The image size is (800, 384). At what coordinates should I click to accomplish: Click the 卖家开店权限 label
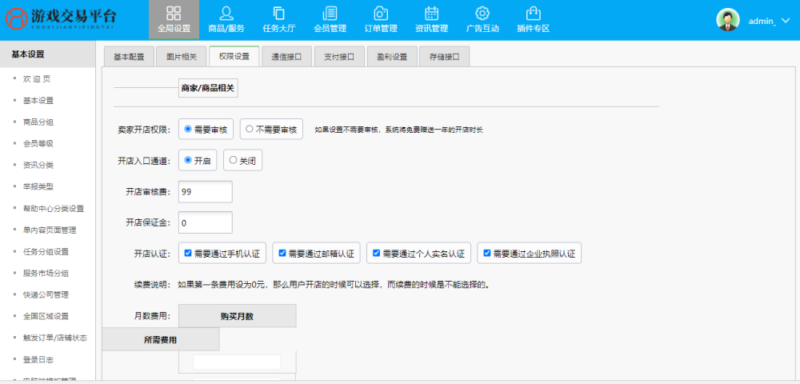(x=144, y=130)
